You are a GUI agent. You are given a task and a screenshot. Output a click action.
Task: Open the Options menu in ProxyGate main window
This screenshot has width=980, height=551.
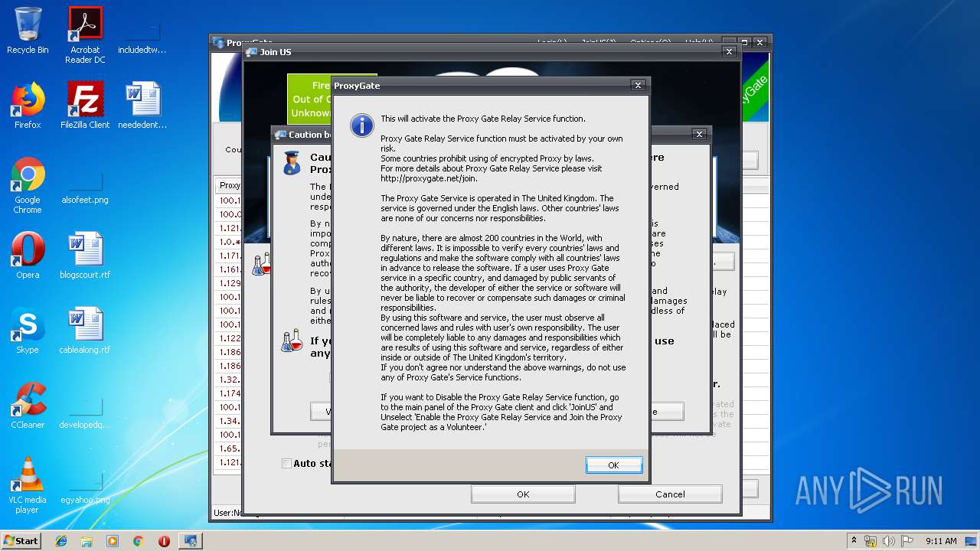click(x=651, y=42)
